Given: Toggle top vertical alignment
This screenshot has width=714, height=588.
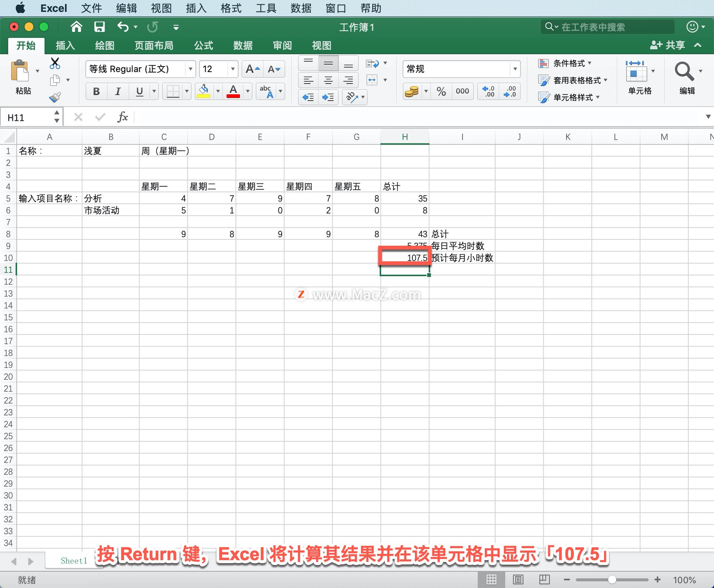Looking at the screenshot, I should pos(308,64).
